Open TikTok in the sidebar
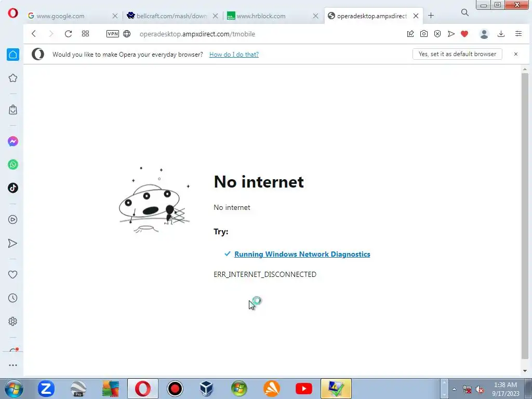The width and height of the screenshot is (532, 399). coord(13,188)
